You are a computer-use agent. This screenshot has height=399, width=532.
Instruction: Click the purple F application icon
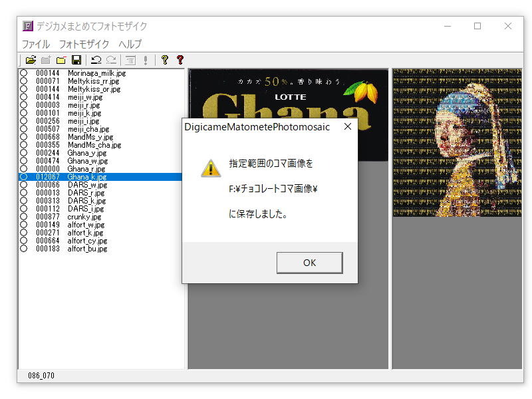(28, 26)
